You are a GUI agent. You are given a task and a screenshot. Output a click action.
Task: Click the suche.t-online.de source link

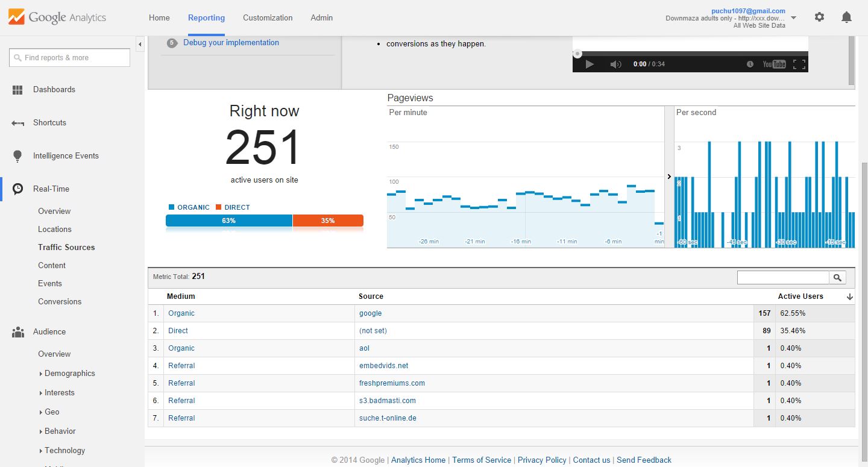pos(388,418)
